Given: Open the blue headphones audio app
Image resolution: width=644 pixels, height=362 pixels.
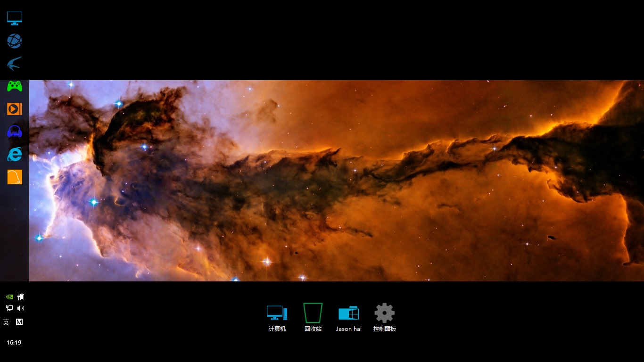Looking at the screenshot, I should pos(15,132).
